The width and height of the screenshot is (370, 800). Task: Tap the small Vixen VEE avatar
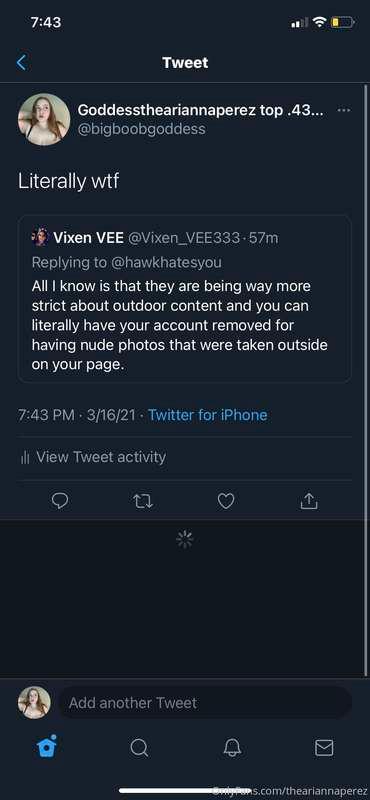(x=40, y=237)
